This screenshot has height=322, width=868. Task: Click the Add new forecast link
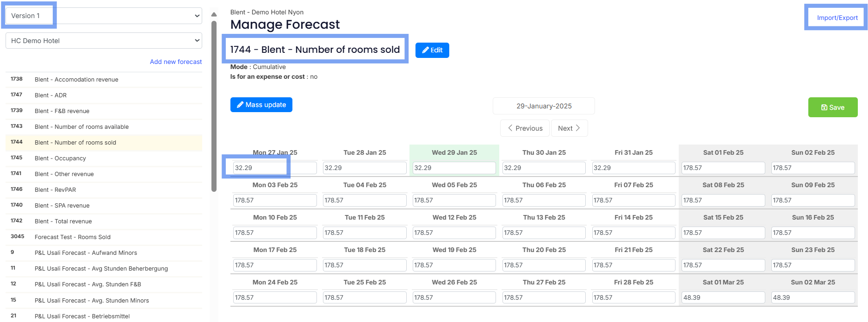[176, 62]
